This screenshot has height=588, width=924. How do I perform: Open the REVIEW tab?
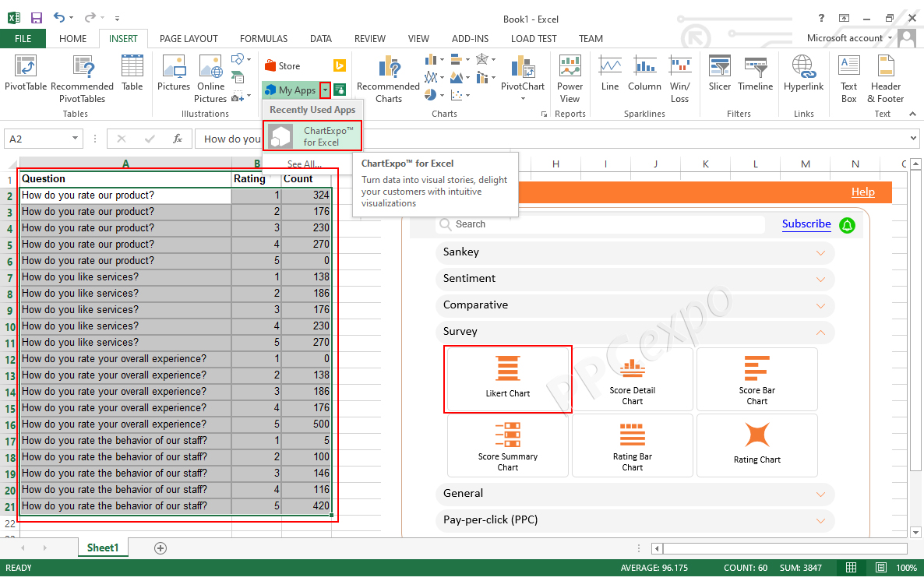369,38
